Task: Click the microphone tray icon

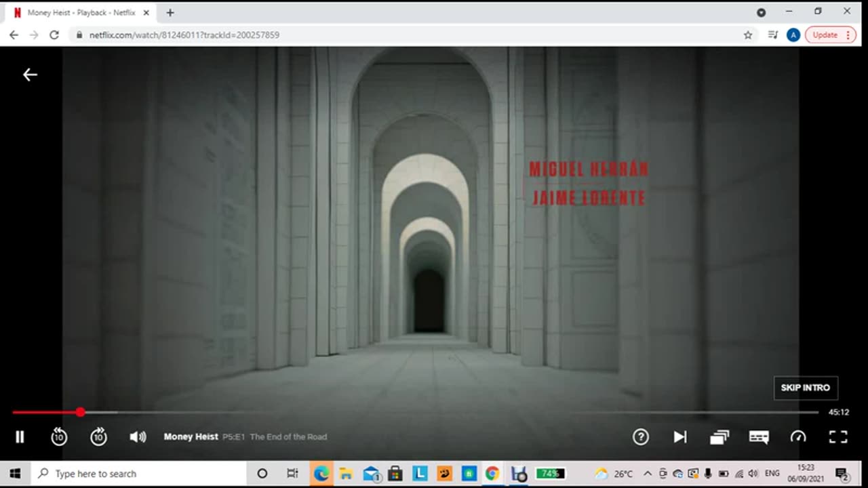Action: pyautogui.click(x=708, y=474)
